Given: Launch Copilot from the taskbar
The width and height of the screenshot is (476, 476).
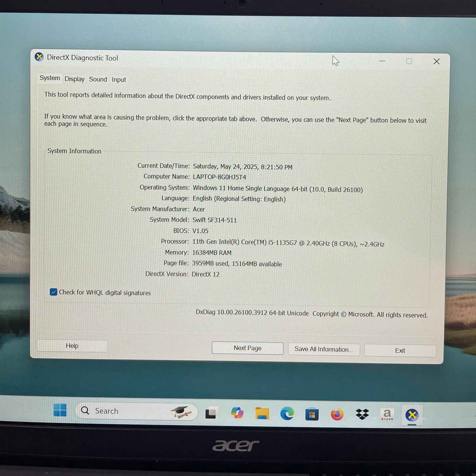Looking at the screenshot, I should (x=237, y=413).
